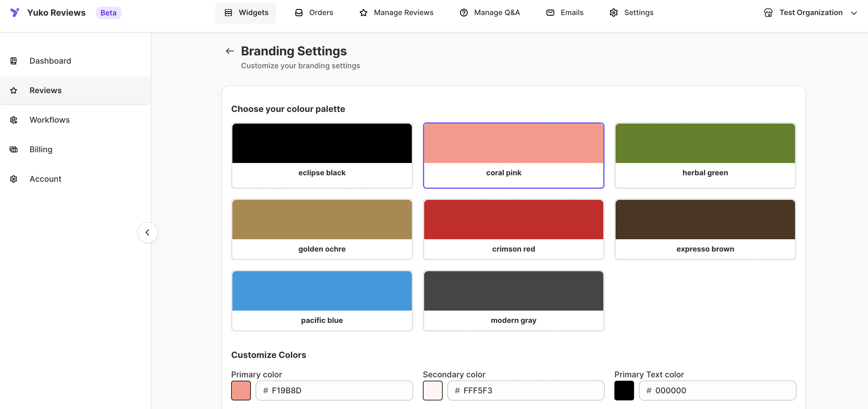Click the Test Organization name

(811, 13)
